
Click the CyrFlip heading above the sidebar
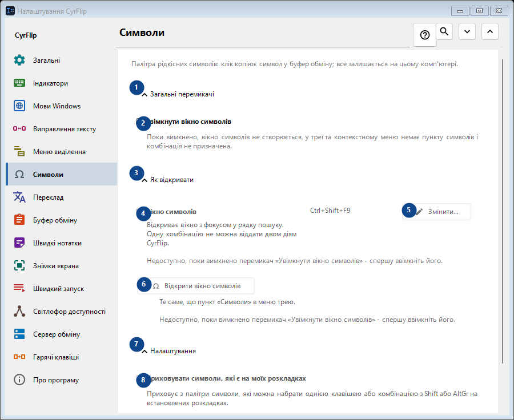click(26, 35)
